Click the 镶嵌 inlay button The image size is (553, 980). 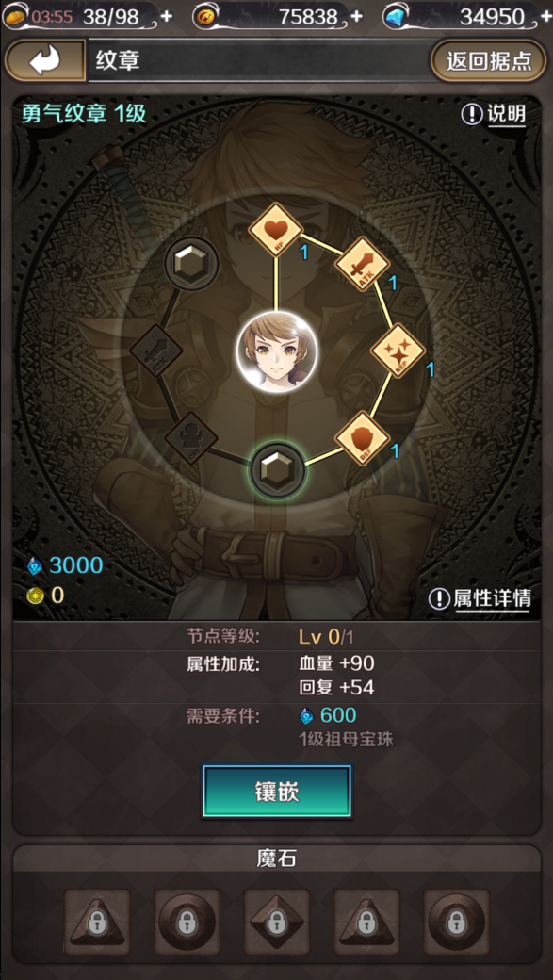click(276, 792)
